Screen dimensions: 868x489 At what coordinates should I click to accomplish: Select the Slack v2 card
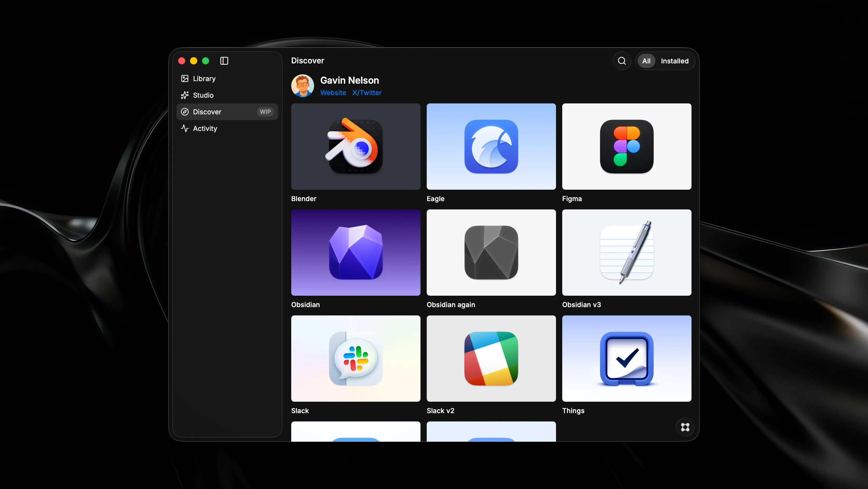(491, 359)
